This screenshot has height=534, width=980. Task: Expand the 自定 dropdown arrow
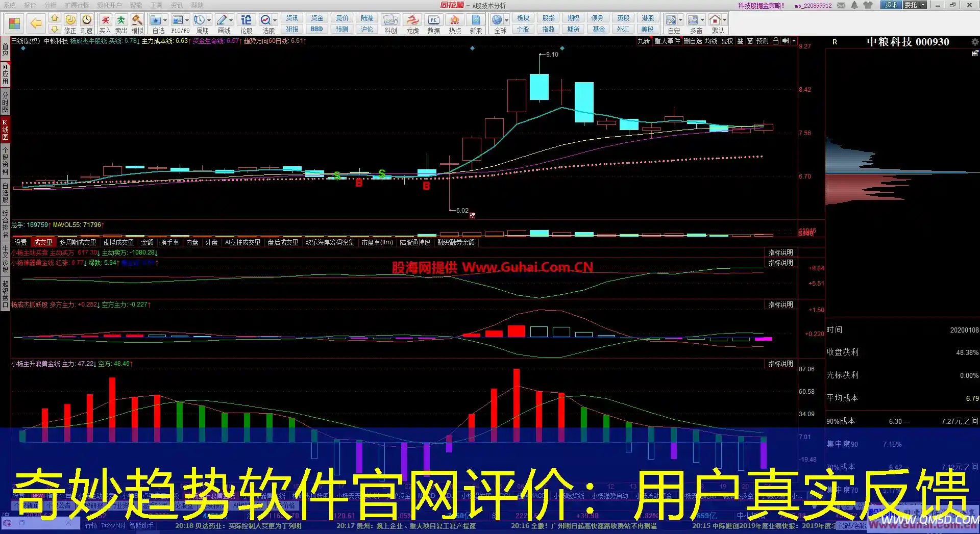point(681,20)
